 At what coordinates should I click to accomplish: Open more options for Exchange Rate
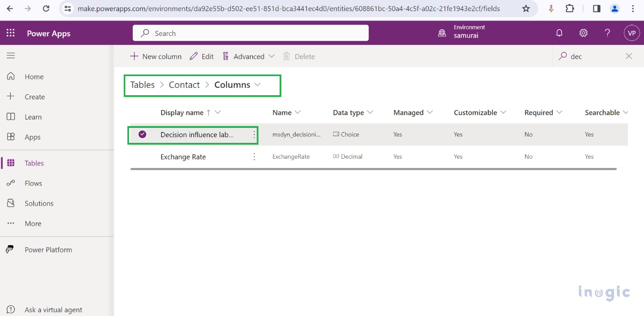254,157
